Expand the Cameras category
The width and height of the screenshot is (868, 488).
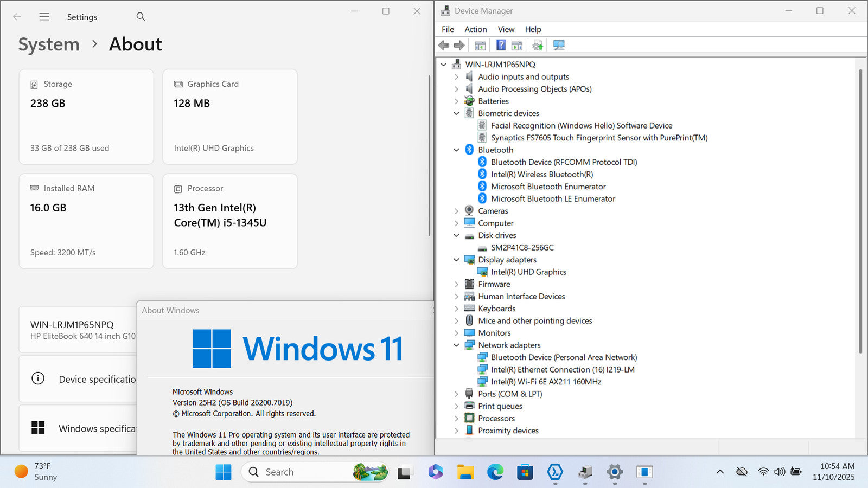tap(456, 211)
